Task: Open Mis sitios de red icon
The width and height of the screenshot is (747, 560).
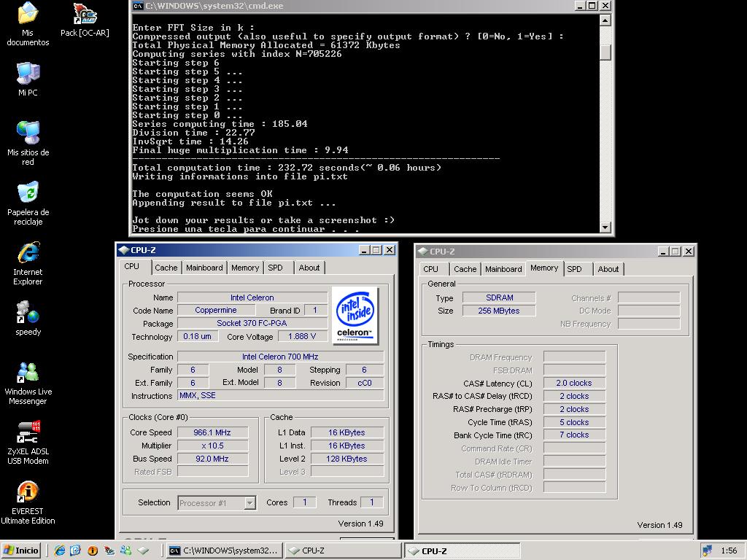Action: tap(28, 143)
